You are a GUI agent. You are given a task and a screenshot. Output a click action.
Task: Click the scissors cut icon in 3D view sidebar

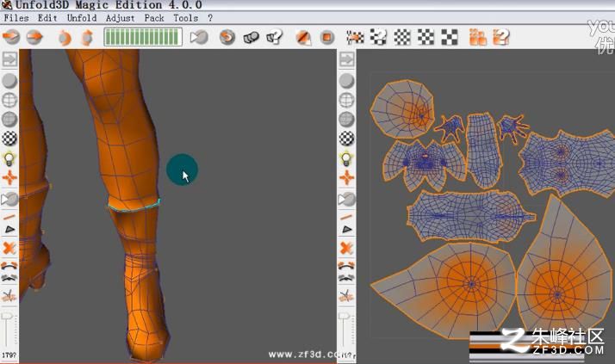[x=9, y=296]
